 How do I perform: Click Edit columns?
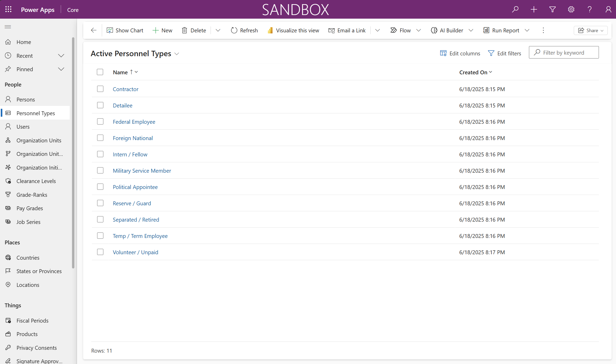coord(460,53)
